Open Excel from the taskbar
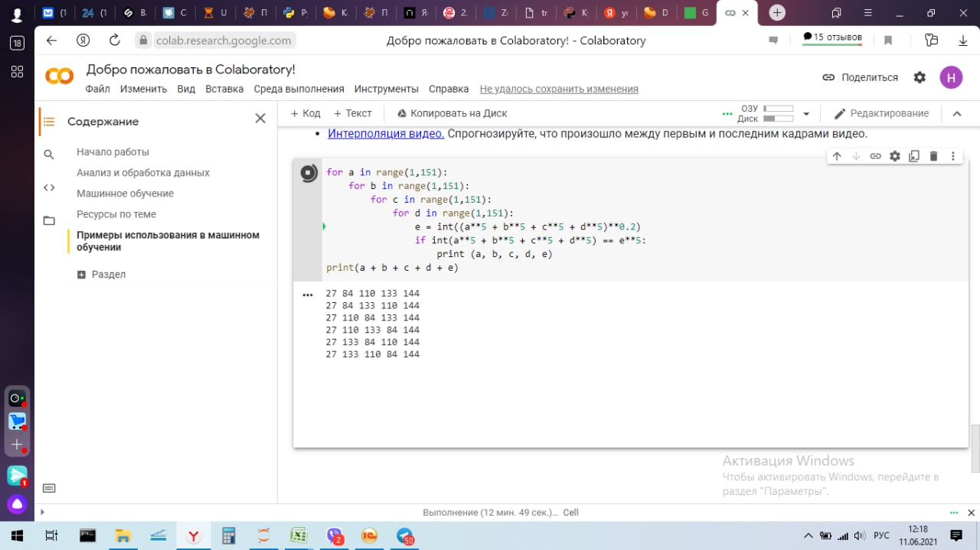 click(x=298, y=535)
